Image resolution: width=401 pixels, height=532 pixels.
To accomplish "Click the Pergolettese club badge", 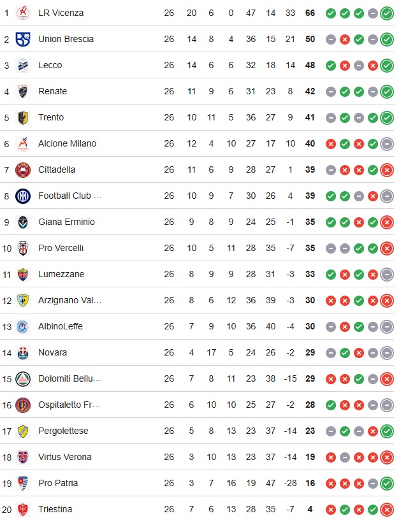I will 23,431.
